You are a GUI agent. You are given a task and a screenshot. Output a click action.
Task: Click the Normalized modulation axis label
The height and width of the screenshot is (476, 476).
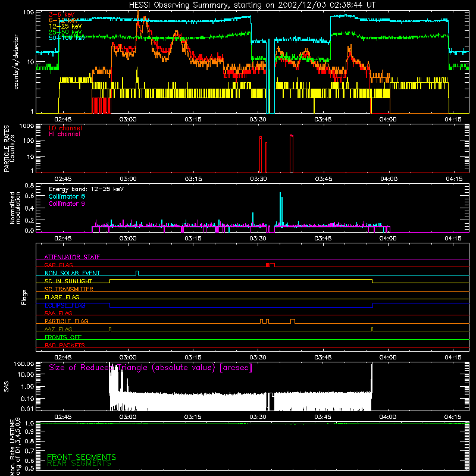[x=15, y=208]
